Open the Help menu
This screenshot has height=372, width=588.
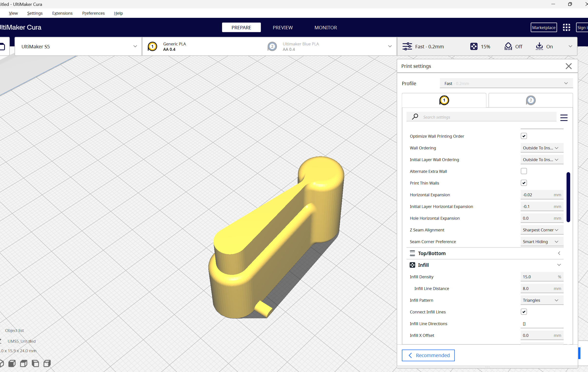[118, 13]
